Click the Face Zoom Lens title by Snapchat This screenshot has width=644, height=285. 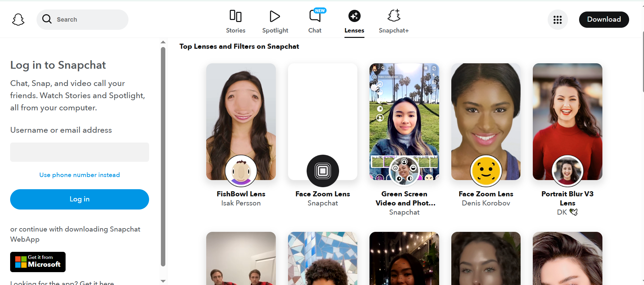(x=323, y=194)
